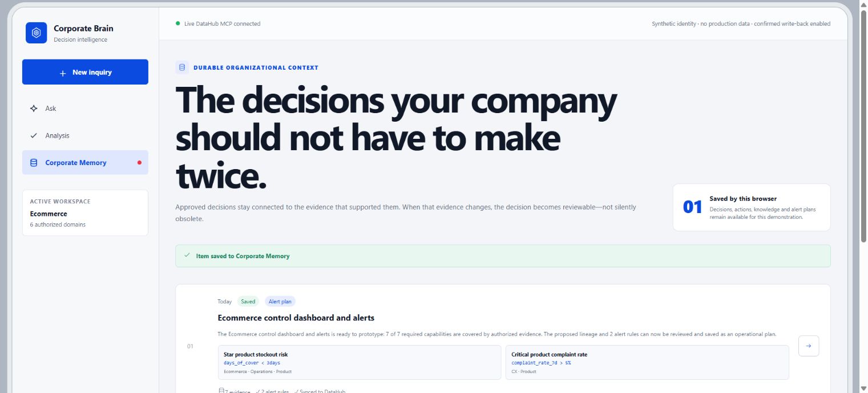Click the Ask sparkle icon
The height and width of the screenshot is (393, 868).
point(34,109)
